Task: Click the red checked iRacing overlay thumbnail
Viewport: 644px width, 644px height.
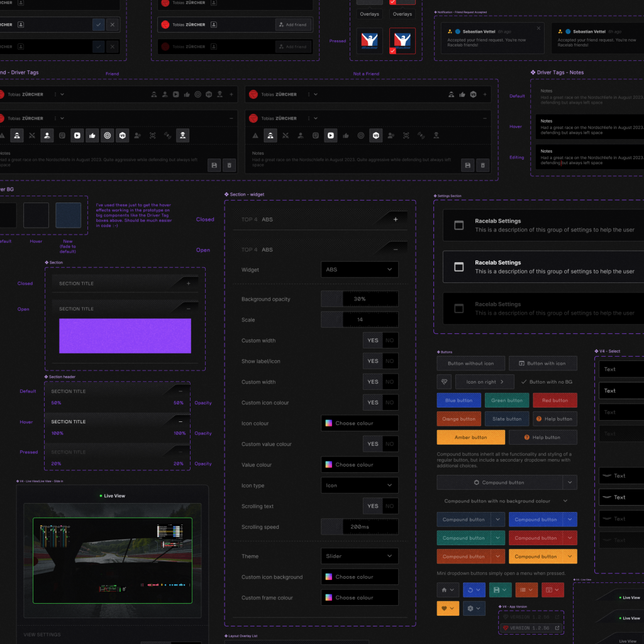Action: click(x=402, y=42)
